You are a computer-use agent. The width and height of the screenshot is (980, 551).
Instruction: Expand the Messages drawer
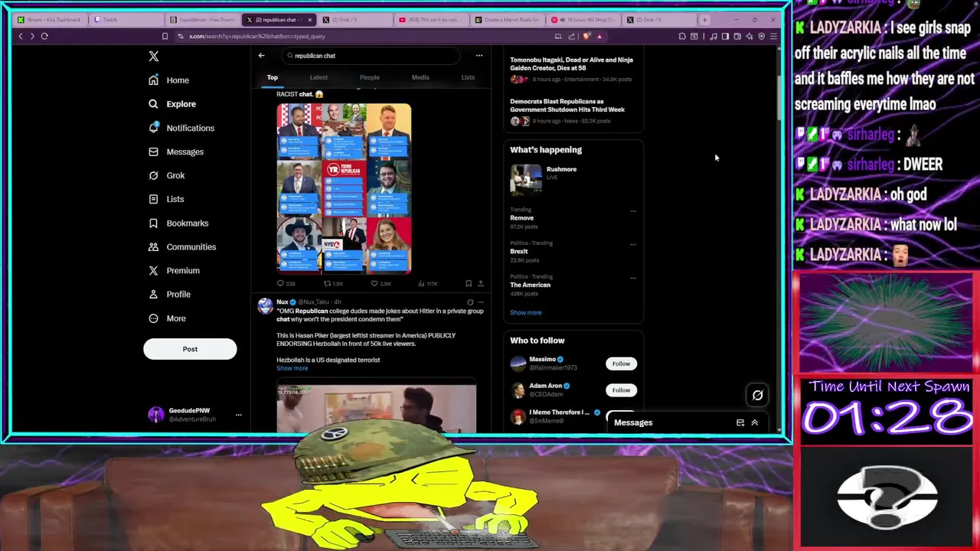click(x=754, y=422)
